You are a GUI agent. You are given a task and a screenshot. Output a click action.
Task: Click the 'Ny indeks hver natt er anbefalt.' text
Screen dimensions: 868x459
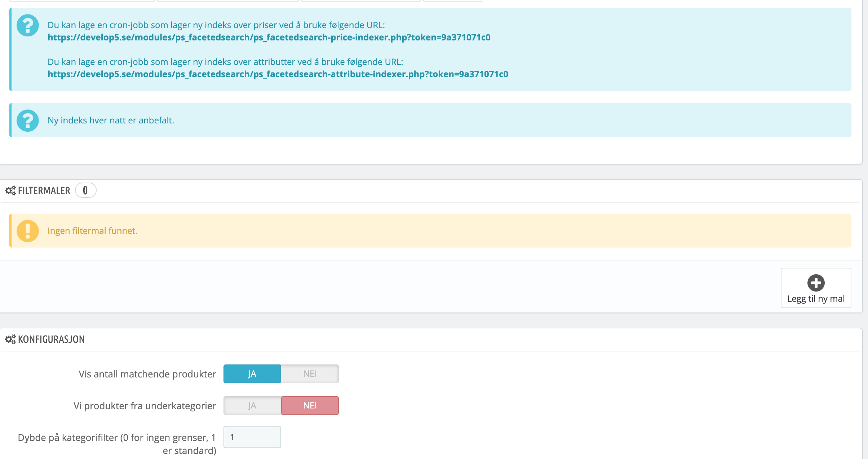coord(111,121)
